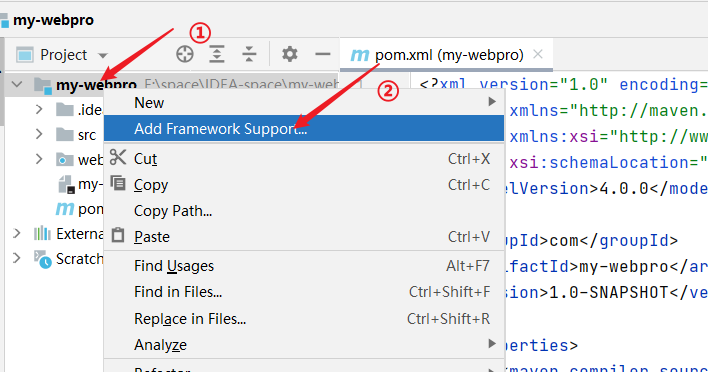
Task: Click the Maven pom file icon in tree
Action: tap(65, 209)
